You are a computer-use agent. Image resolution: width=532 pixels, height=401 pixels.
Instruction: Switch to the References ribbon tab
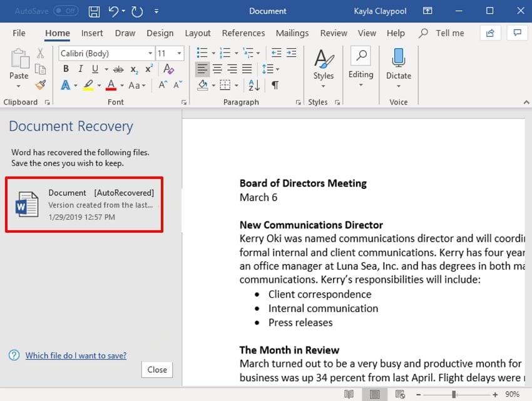[243, 33]
